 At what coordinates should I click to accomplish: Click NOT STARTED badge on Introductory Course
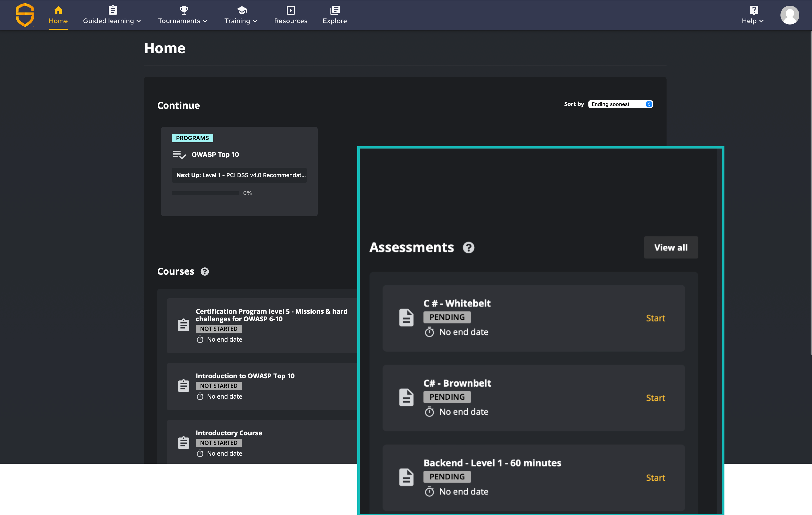[219, 442]
